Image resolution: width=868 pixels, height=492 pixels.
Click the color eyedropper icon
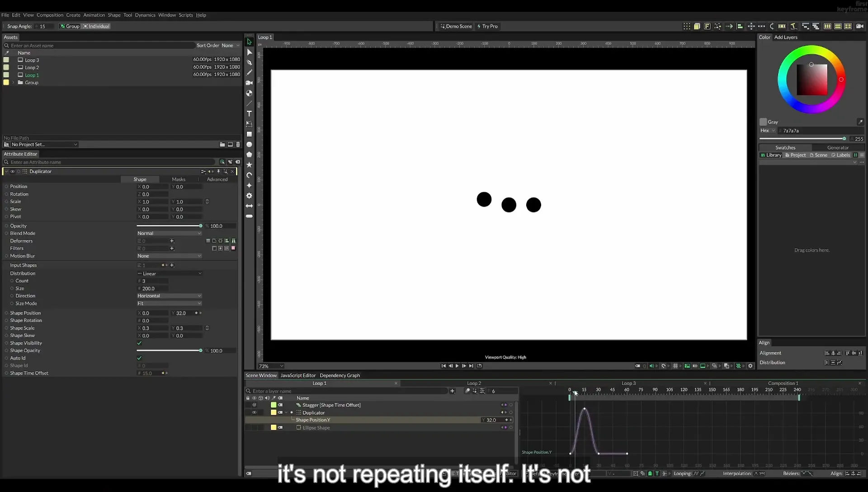(860, 122)
